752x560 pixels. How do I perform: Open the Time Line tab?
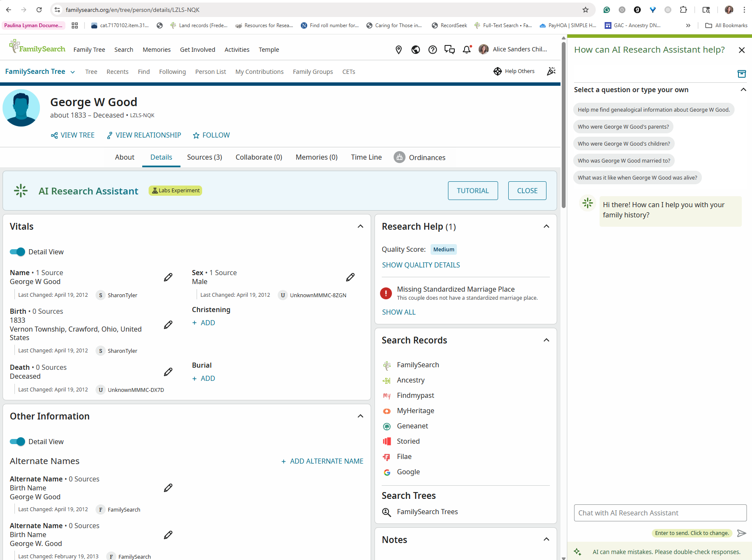pos(366,157)
